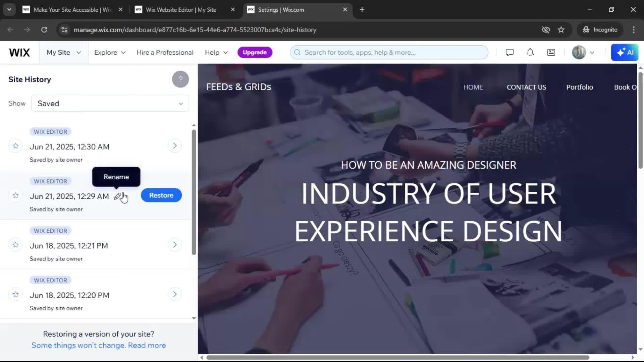Screen dimensions: 644x362
Task: Expand the Help menu
Action: (216, 53)
